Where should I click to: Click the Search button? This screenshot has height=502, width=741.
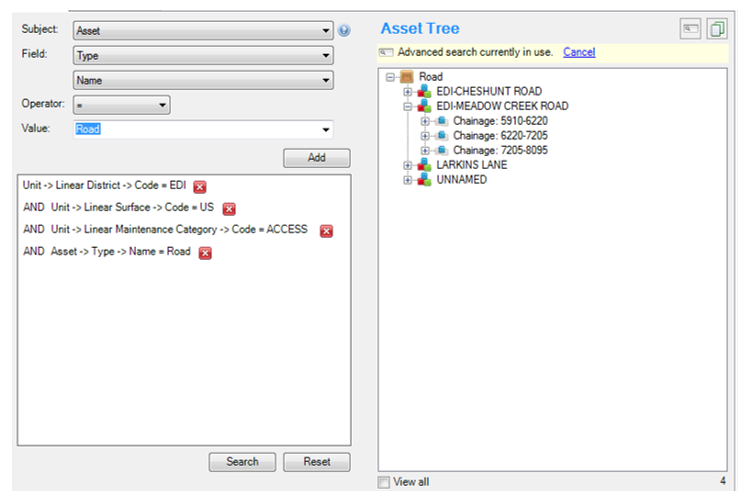click(x=242, y=462)
